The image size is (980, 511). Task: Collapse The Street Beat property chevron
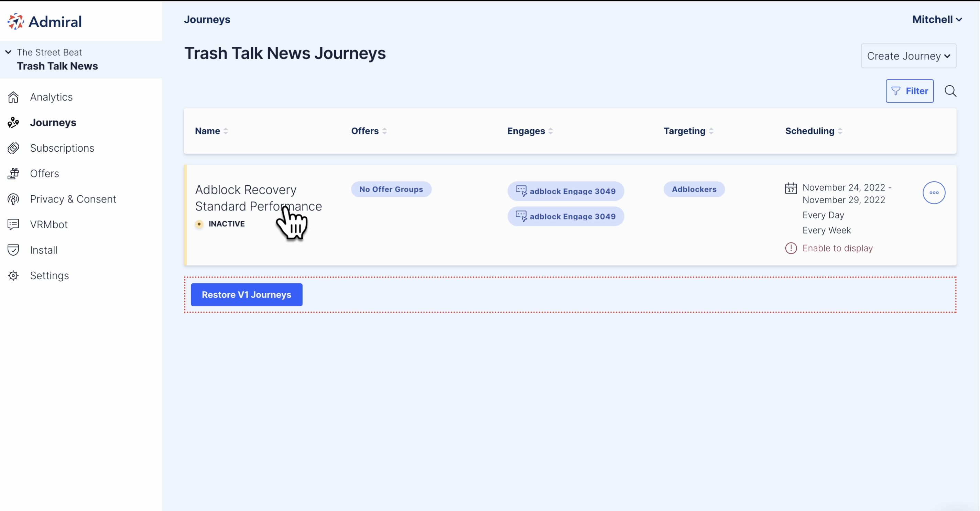point(8,52)
